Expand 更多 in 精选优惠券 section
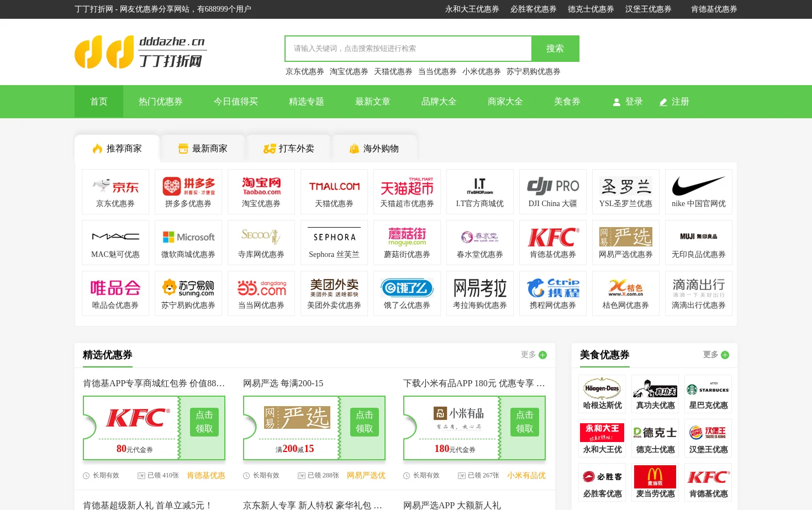The height and width of the screenshot is (510, 812). pyautogui.click(x=534, y=355)
